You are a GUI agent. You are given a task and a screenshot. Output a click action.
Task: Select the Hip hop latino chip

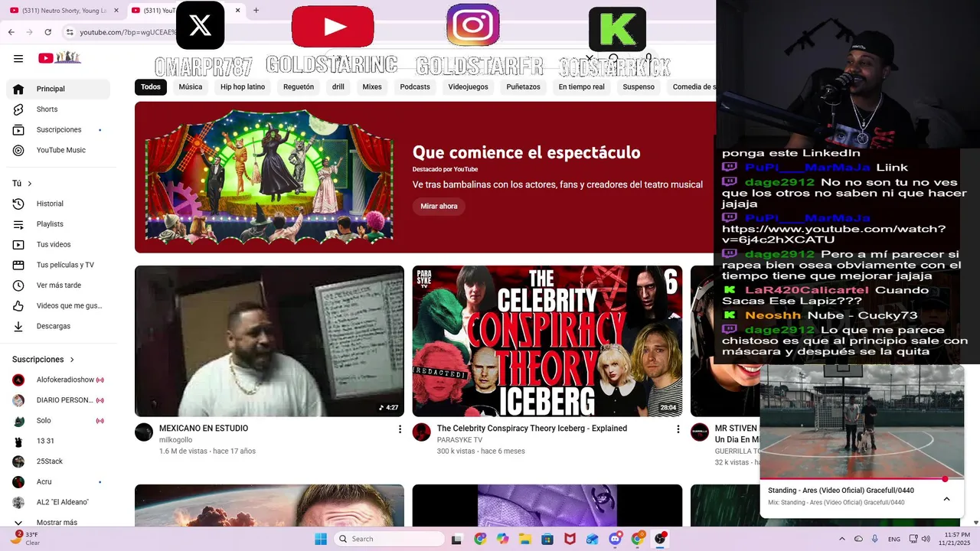click(243, 87)
